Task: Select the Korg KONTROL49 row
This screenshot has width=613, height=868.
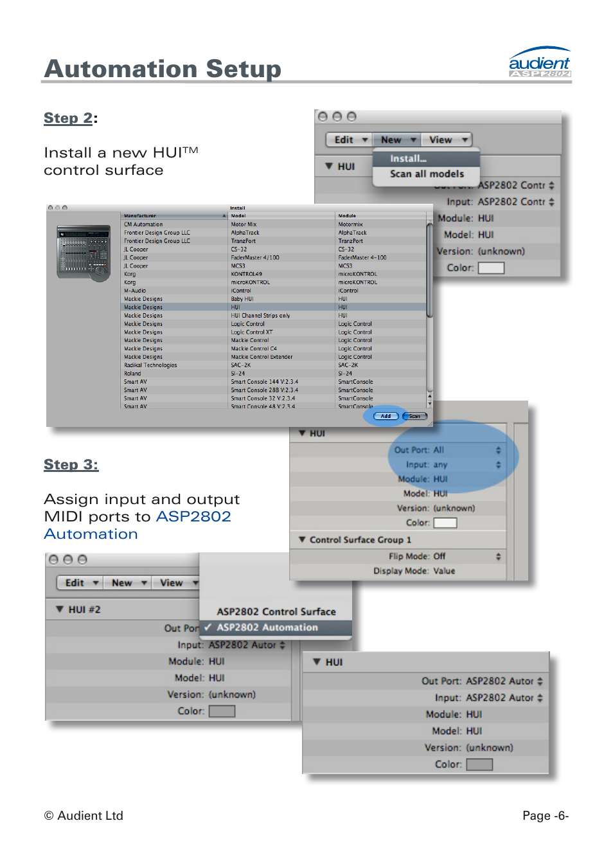Action: [x=273, y=274]
